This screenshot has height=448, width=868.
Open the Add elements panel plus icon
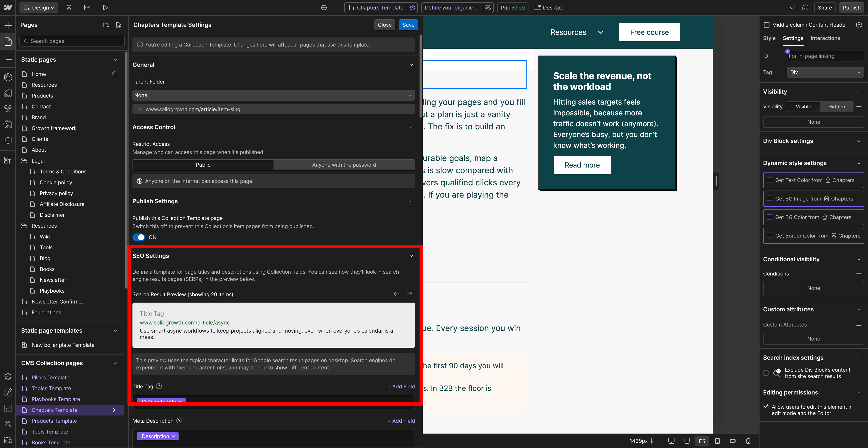[x=8, y=25]
